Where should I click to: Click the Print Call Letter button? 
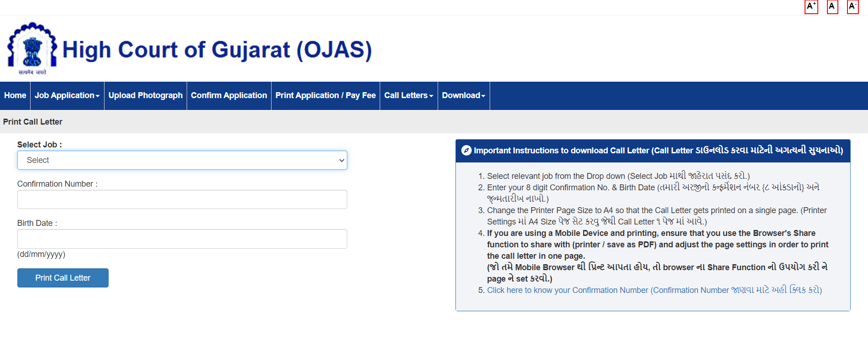[63, 278]
